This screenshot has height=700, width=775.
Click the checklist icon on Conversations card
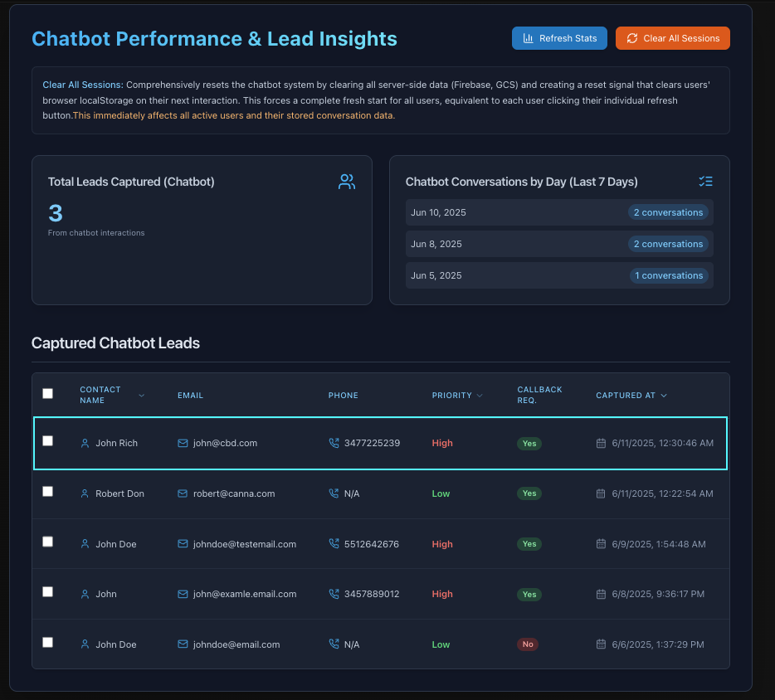coord(705,181)
